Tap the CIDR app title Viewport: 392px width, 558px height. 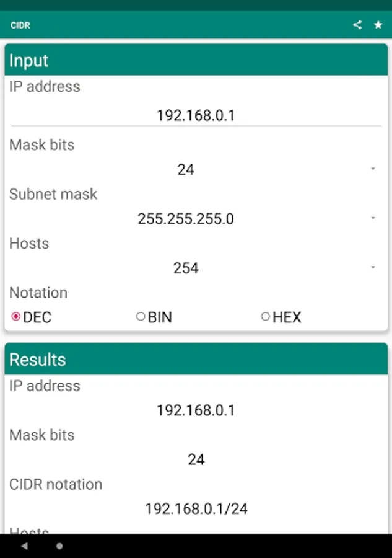20,25
